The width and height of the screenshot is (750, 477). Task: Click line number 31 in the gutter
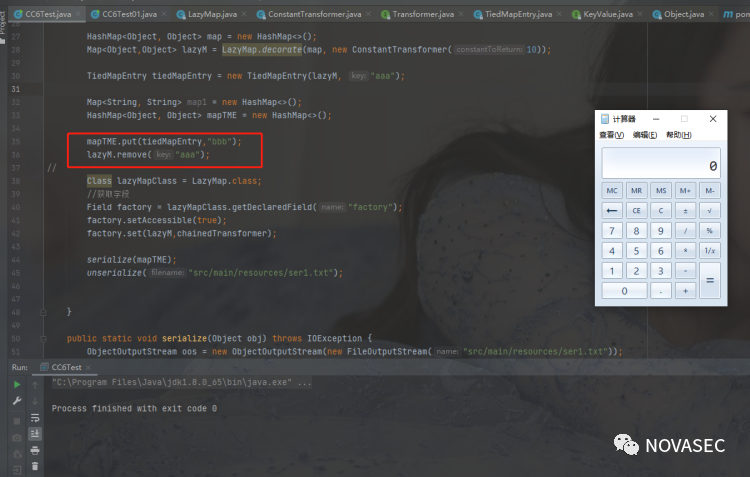pyautogui.click(x=16, y=89)
